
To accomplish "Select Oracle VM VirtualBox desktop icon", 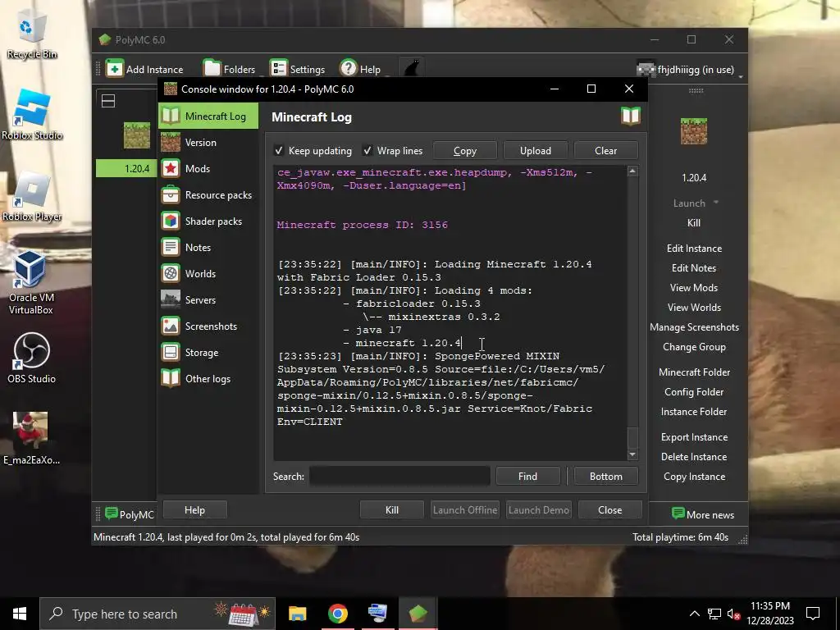I will [30, 283].
